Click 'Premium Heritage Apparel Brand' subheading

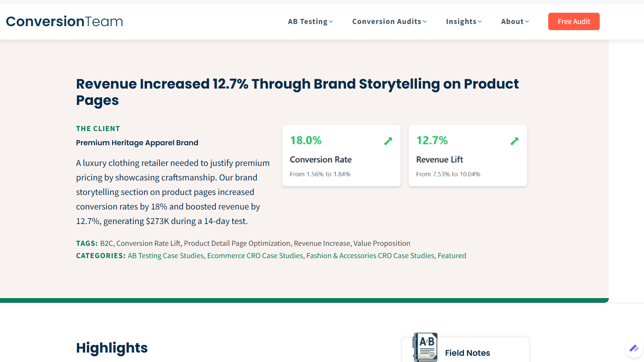coord(137,143)
